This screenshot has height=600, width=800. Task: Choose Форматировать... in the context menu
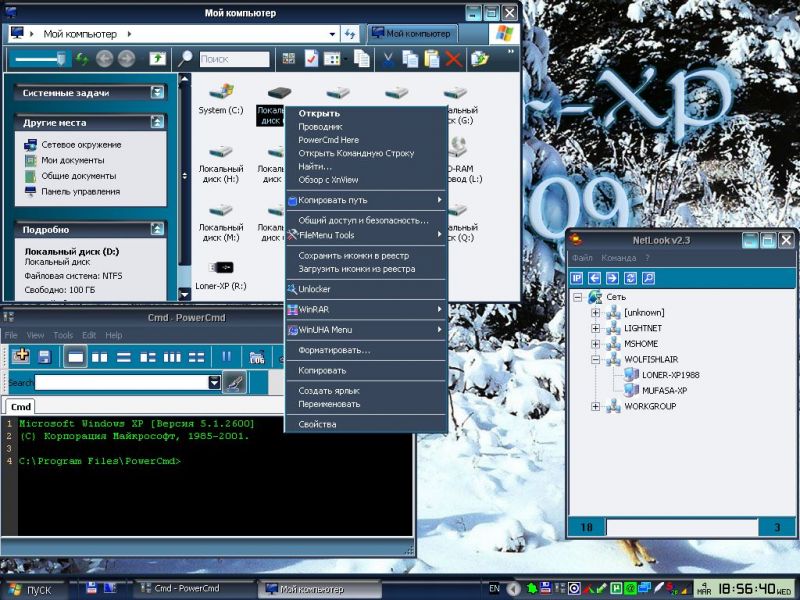pyautogui.click(x=334, y=350)
